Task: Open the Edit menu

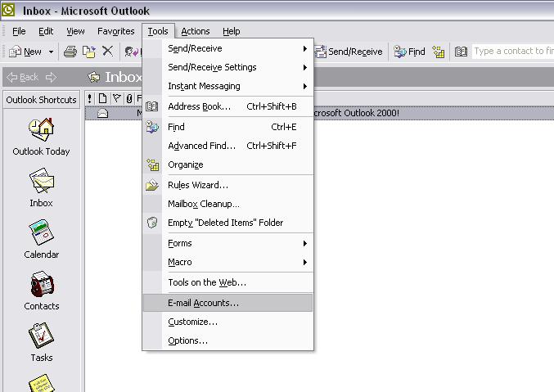Action: point(46,31)
